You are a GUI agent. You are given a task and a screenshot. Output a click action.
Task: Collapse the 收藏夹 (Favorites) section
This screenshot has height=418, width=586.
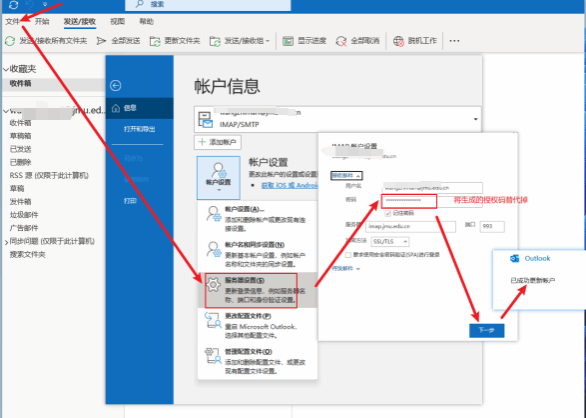pos(6,69)
